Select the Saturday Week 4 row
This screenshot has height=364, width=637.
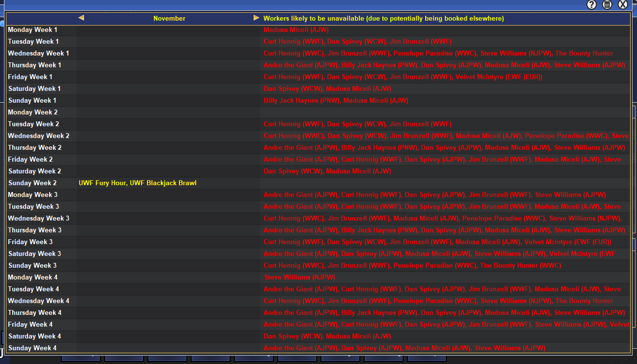click(x=318, y=336)
